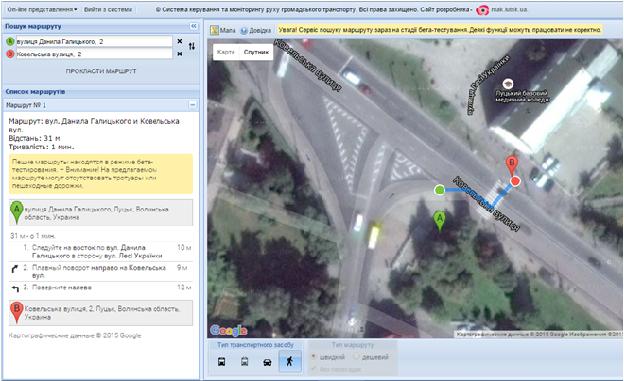
Task: Choose the car transport type icon
Action: tap(267, 362)
